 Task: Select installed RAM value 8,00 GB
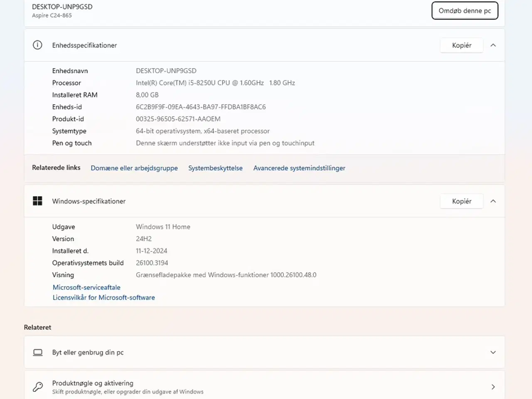147,95
